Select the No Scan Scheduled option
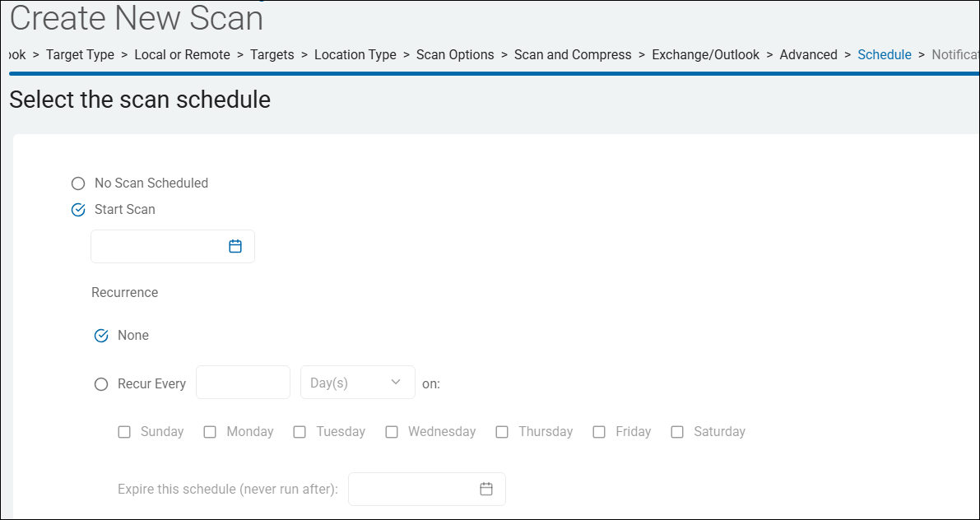 (78, 183)
